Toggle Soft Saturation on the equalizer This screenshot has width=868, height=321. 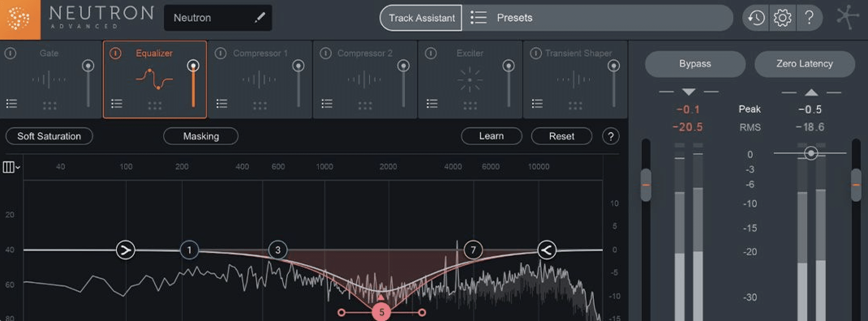point(49,136)
